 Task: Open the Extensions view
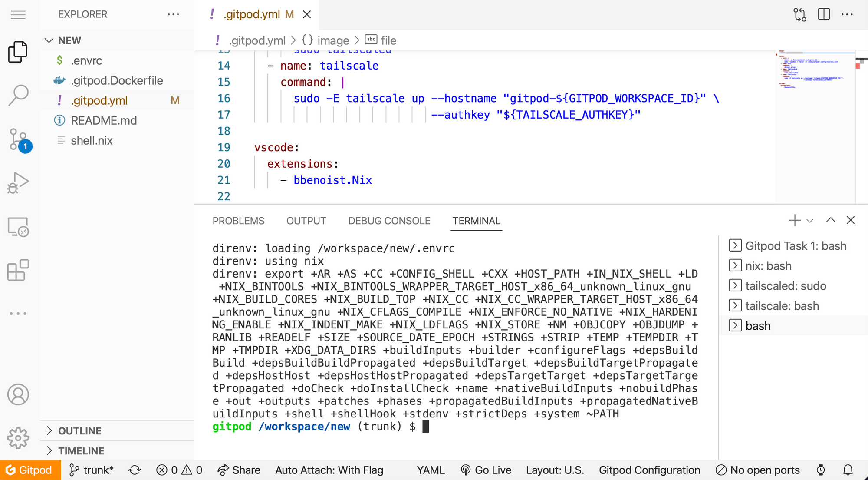pos(18,270)
